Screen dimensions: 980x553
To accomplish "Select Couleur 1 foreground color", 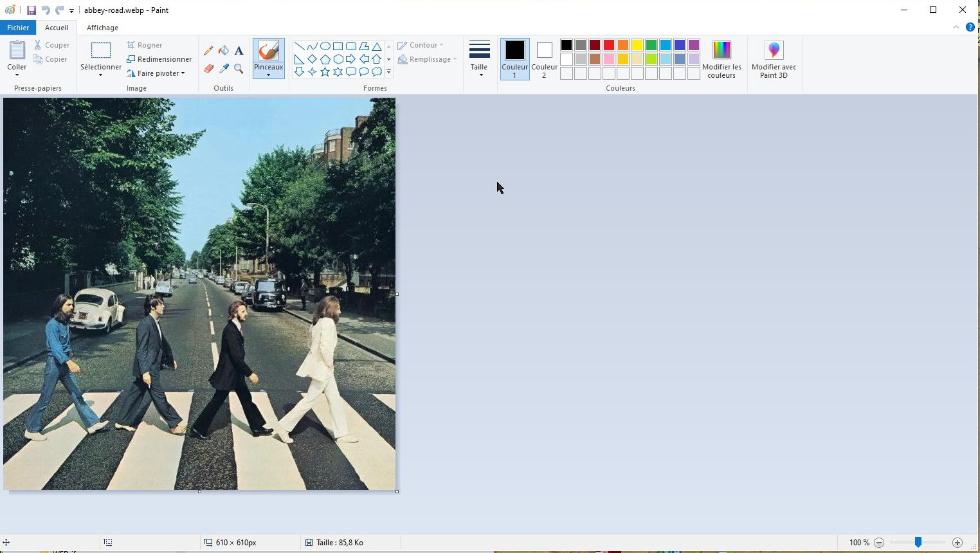I will (x=514, y=59).
